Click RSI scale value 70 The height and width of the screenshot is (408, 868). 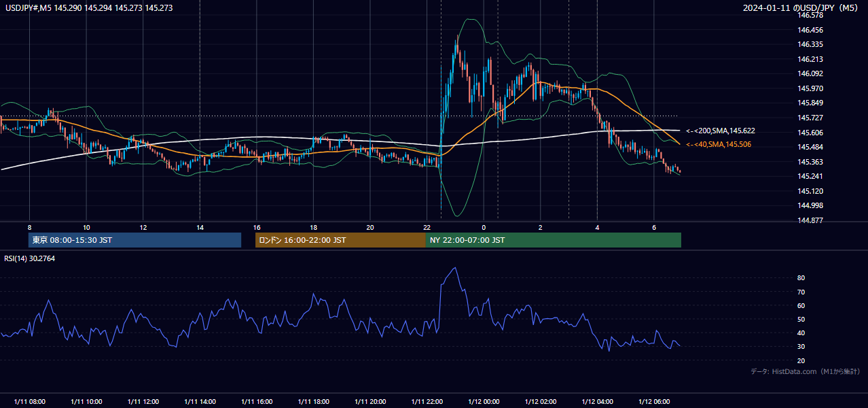(801, 292)
